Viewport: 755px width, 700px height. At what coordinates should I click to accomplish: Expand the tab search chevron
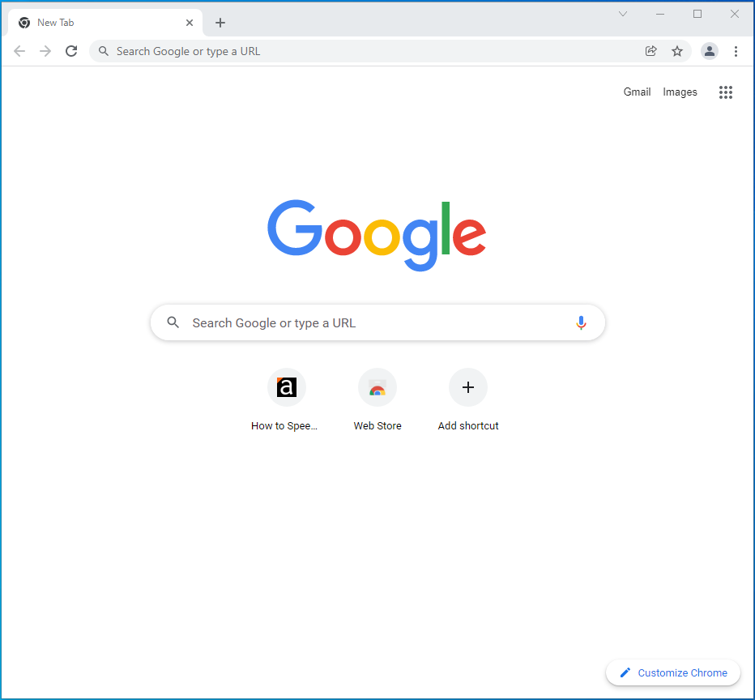[x=622, y=14]
